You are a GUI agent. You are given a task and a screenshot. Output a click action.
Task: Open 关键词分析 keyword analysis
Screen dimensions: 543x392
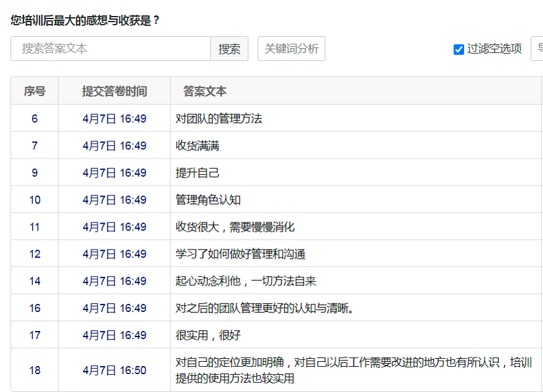(x=291, y=49)
